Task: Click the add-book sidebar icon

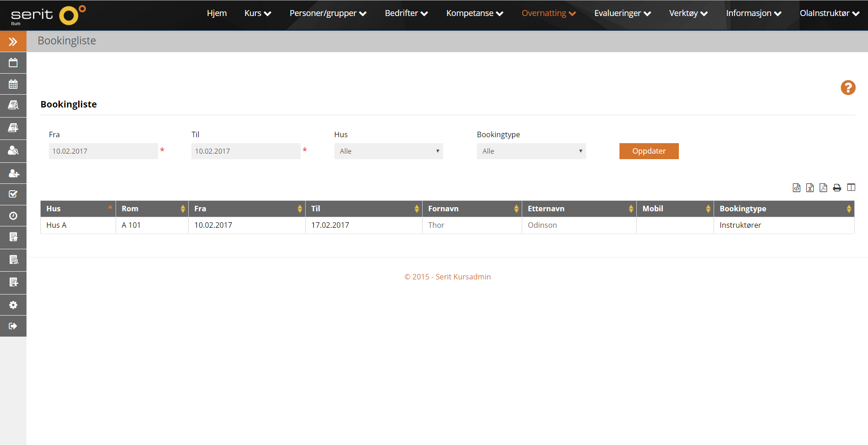Action: pyautogui.click(x=13, y=128)
